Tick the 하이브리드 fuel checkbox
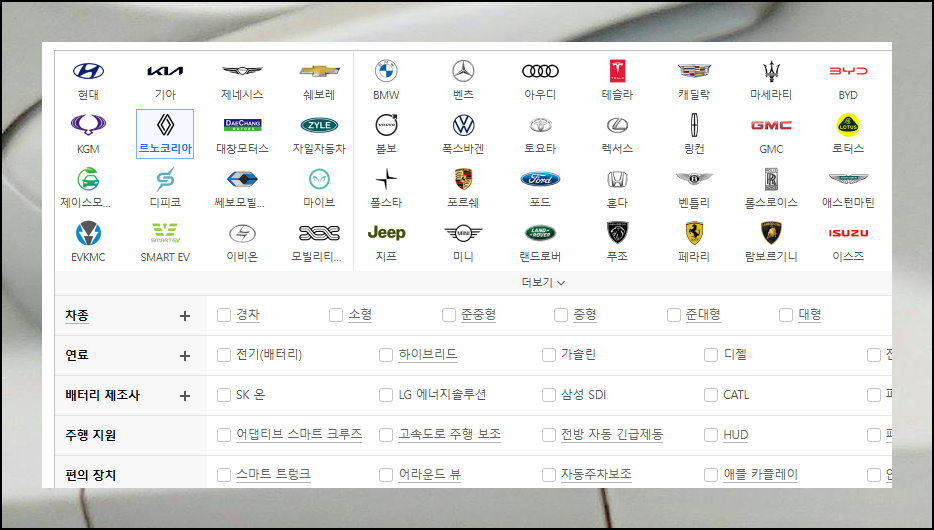 [386, 355]
